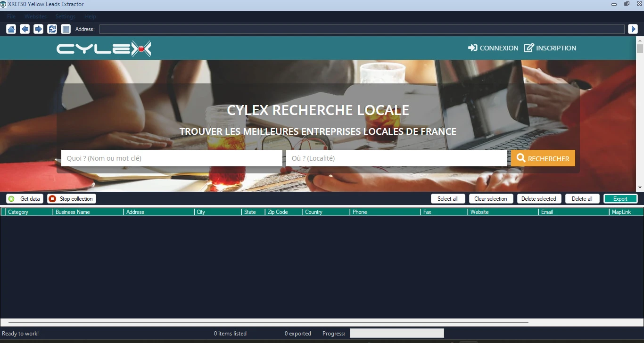Image resolution: width=644 pixels, height=343 pixels.
Task: Click the Email column header
Action: coord(574,212)
